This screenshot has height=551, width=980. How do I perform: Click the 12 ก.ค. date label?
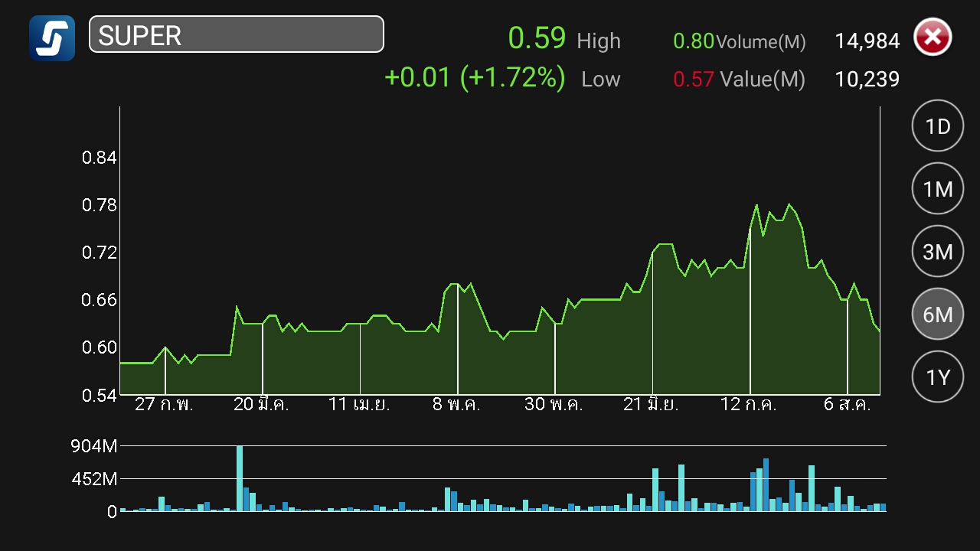(x=749, y=405)
